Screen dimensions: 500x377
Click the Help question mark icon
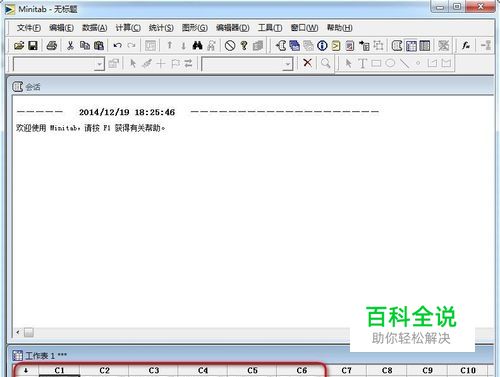(x=244, y=46)
